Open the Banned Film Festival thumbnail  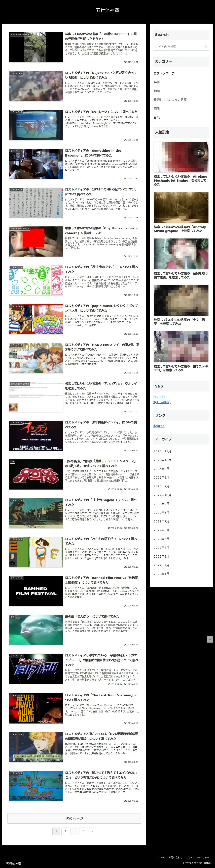36,591
